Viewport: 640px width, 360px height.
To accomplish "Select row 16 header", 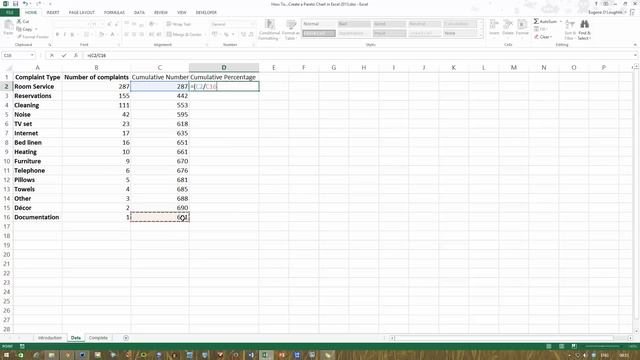I will click(x=7, y=217).
